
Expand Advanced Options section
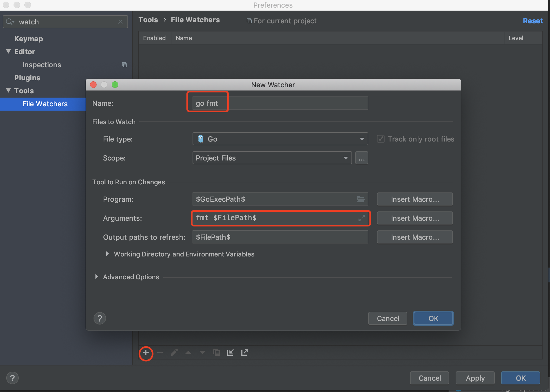97,277
